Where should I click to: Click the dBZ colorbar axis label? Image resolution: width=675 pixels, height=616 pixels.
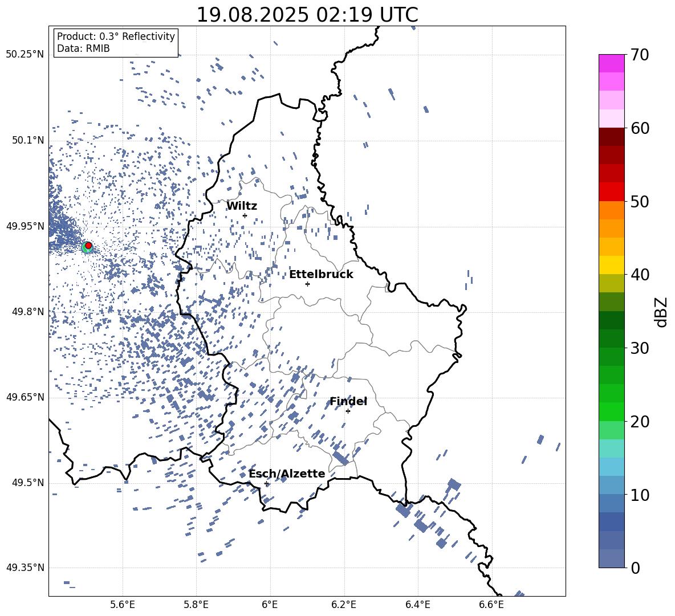click(x=661, y=312)
